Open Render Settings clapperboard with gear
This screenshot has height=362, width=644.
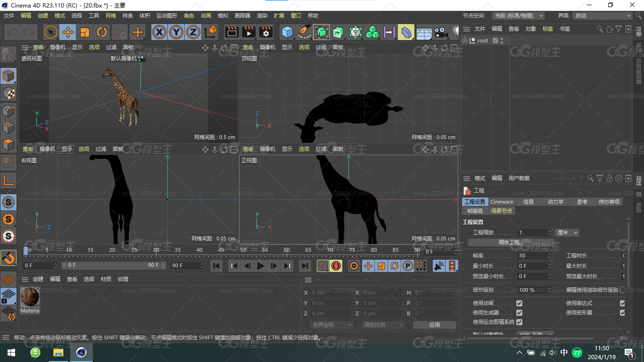point(265,32)
